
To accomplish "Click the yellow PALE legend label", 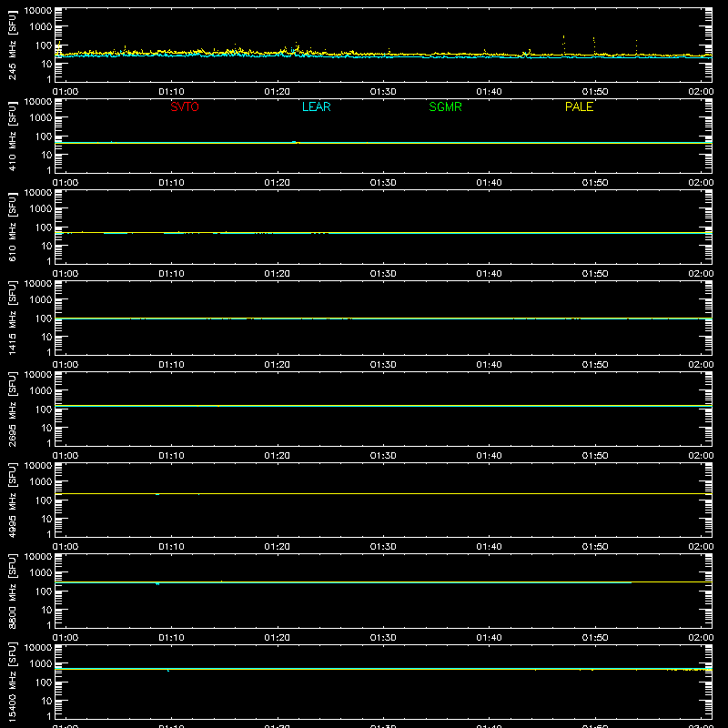I will point(579,106).
